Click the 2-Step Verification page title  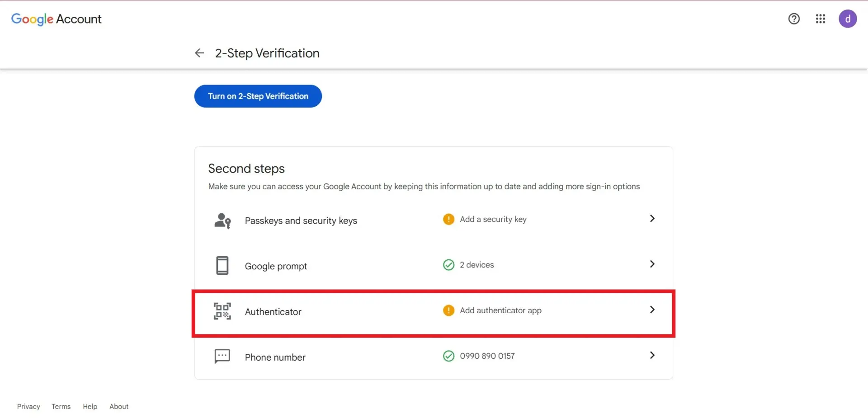267,53
